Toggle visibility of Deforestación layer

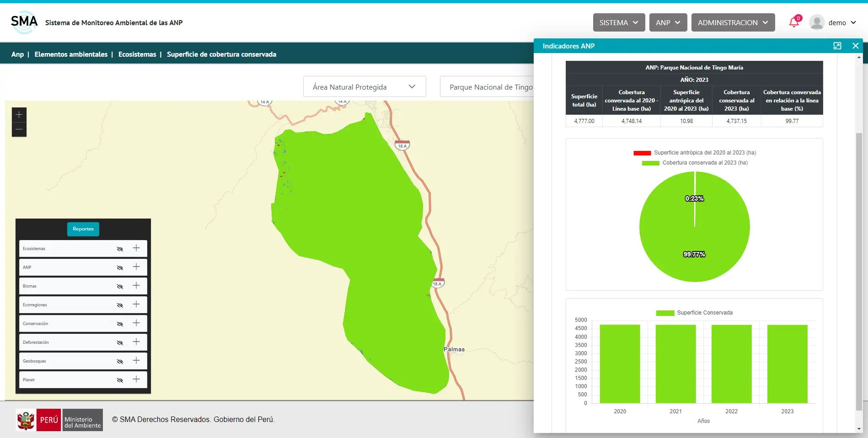(x=120, y=342)
